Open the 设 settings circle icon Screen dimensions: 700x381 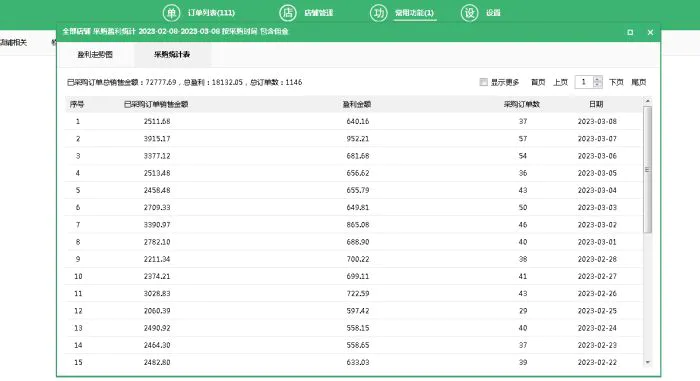(470, 13)
